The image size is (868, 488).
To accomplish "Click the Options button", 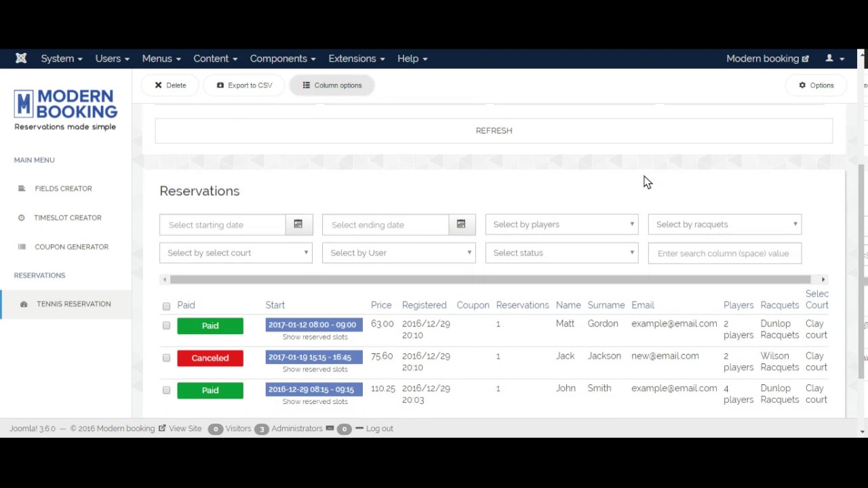I will click(816, 85).
